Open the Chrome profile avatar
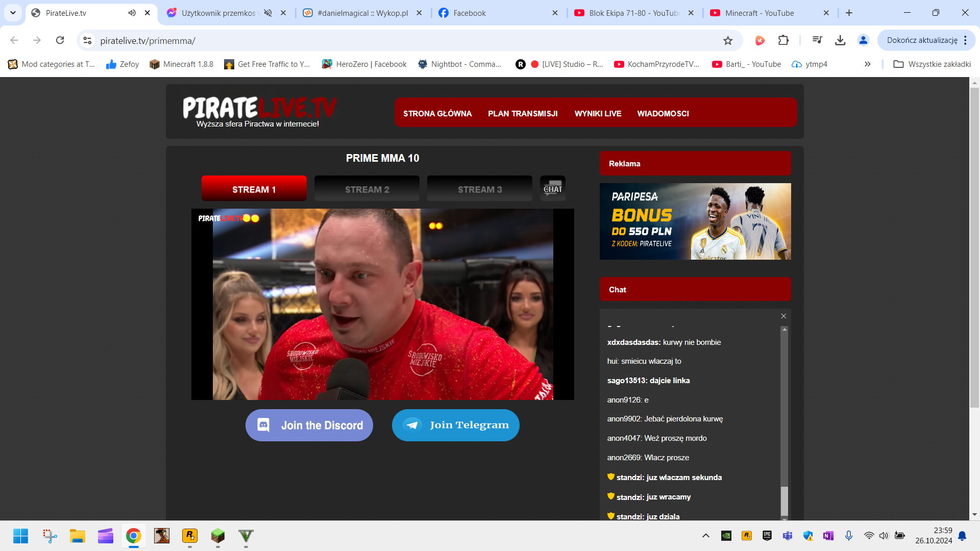 point(863,40)
